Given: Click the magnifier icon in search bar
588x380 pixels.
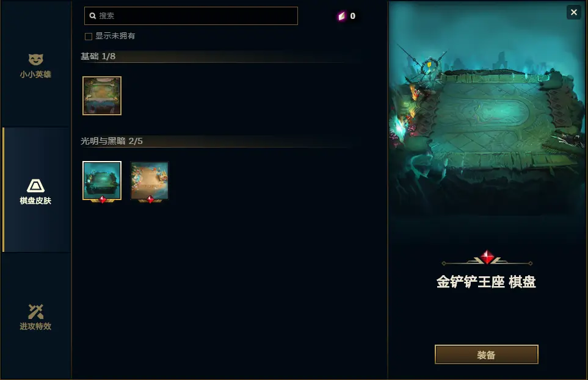Looking at the screenshot, I should pyautogui.click(x=93, y=16).
